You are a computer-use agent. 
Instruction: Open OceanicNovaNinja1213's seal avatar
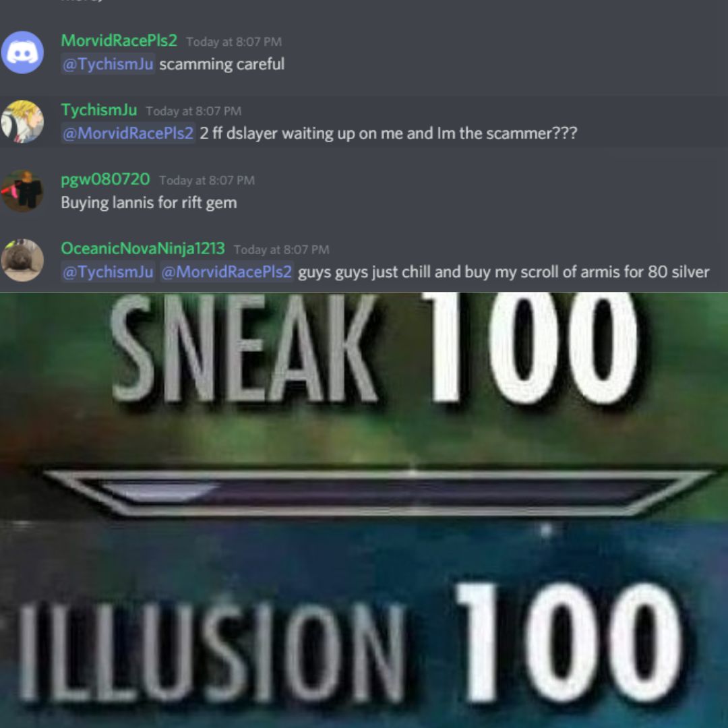tap(22, 260)
